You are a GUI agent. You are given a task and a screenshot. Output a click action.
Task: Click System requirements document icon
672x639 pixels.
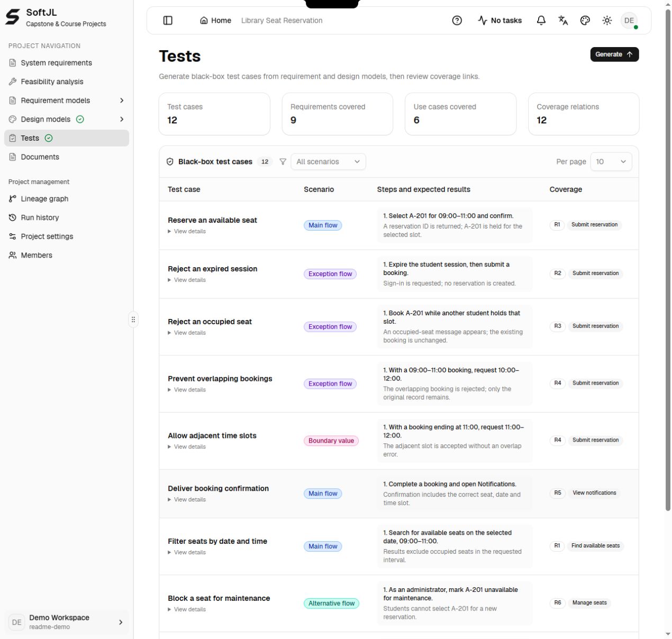pos(13,63)
